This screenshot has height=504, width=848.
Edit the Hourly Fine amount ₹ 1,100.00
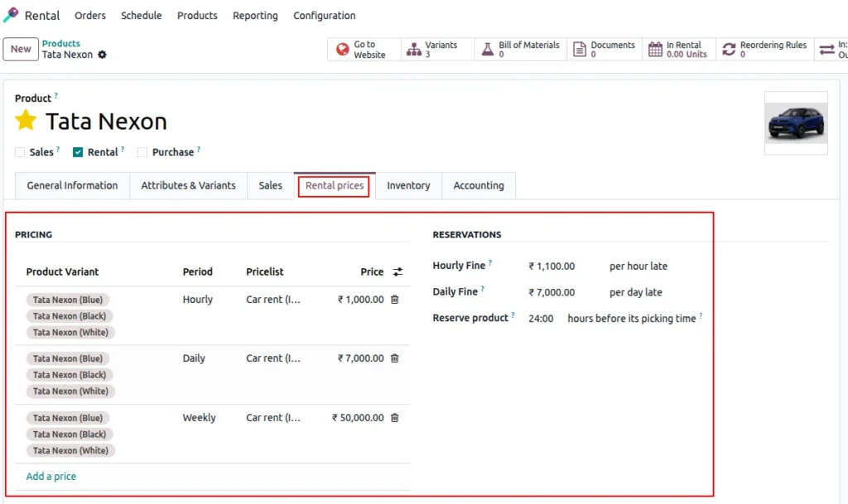552,266
